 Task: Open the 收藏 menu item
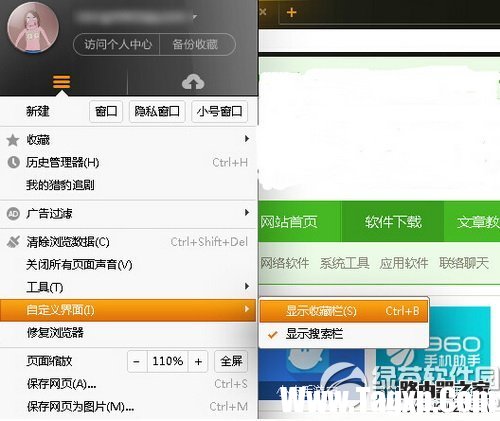128,139
